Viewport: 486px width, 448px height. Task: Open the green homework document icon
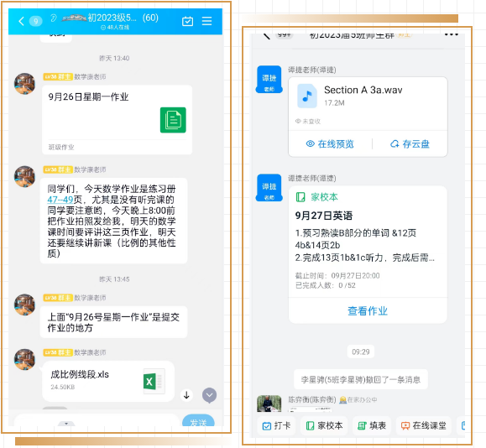click(x=173, y=120)
